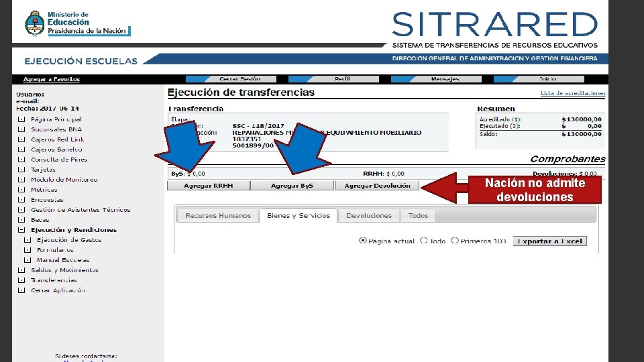Open Tarjetas sidebar entry

43,170
